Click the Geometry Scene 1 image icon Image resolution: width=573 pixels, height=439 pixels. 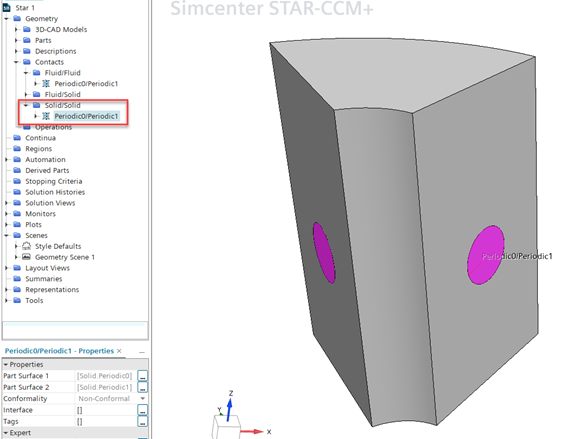tap(27, 257)
